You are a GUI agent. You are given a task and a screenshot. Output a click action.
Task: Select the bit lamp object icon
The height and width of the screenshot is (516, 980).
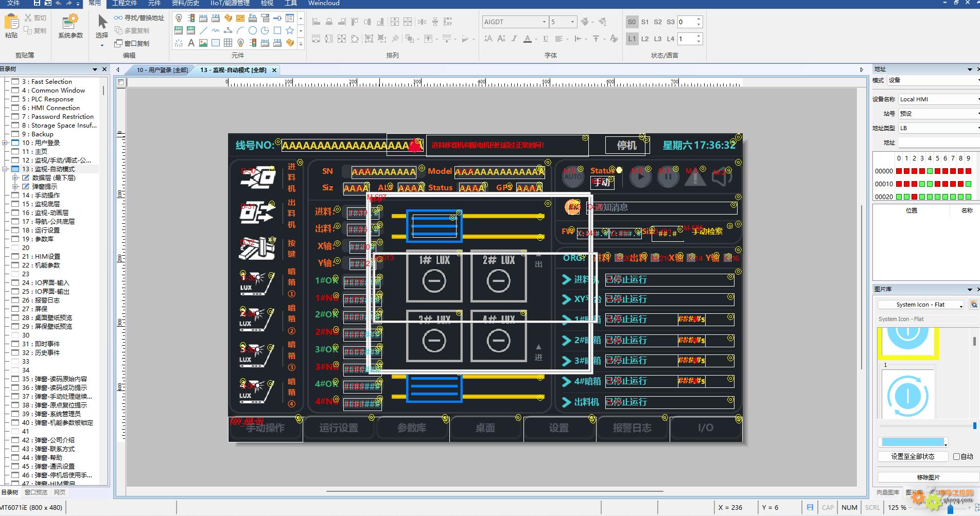(x=179, y=19)
